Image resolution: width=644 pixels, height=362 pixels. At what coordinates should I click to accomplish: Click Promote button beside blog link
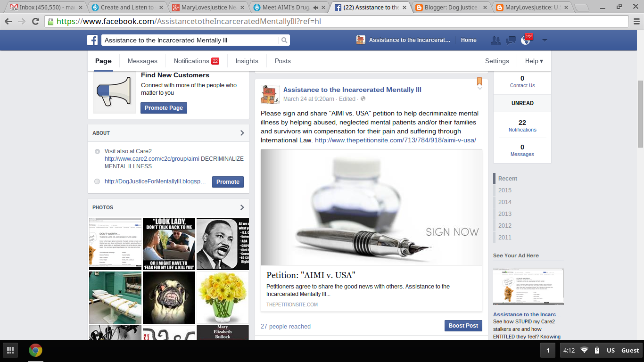click(228, 182)
